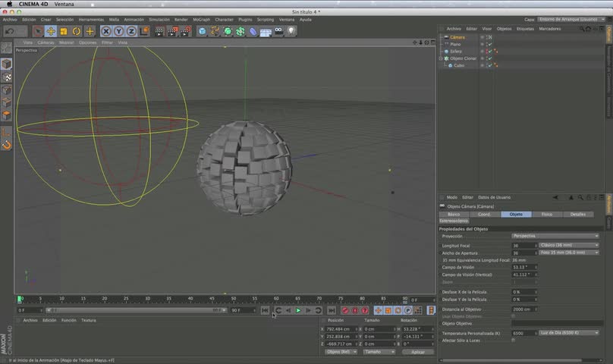This screenshot has width=613, height=364.
Task: Select the checkered Texture mode icon
Action: 7,77
